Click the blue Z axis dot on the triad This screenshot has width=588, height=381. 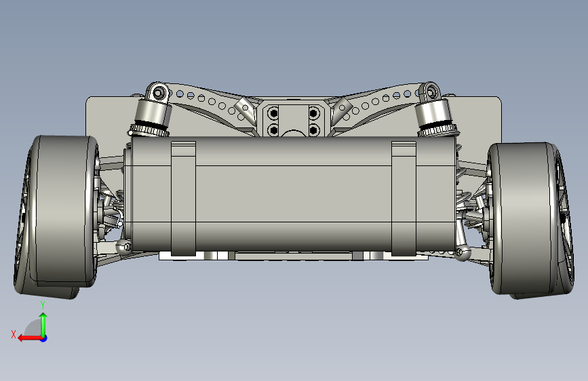point(44,338)
